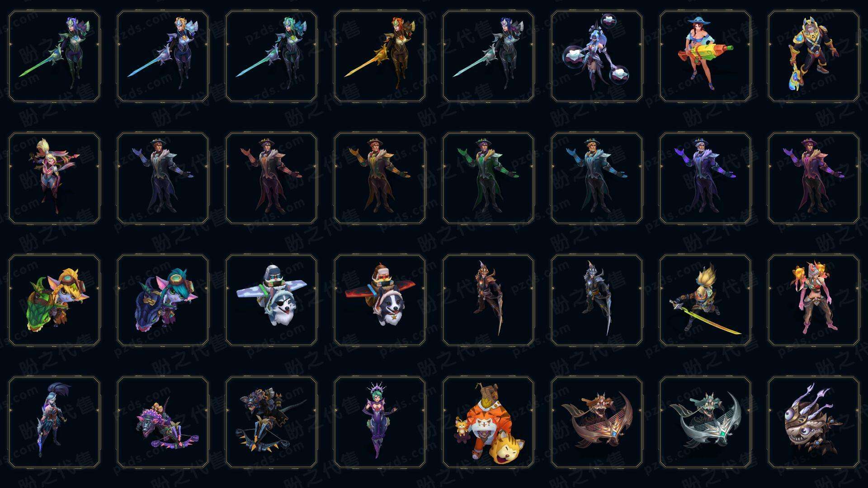Select the water gun girl skin thumbnail
The height and width of the screenshot is (488, 868).
(x=705, y=56)
